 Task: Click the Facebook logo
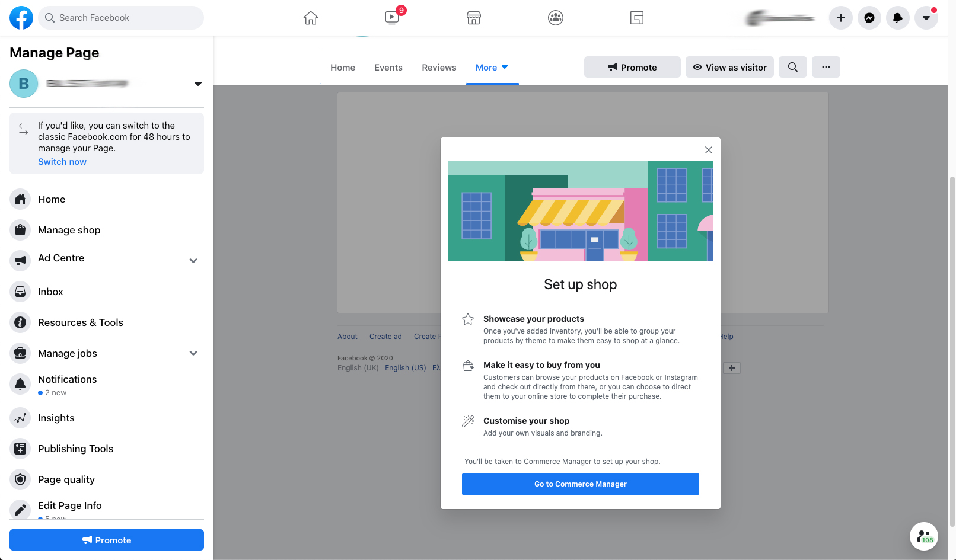21,18
